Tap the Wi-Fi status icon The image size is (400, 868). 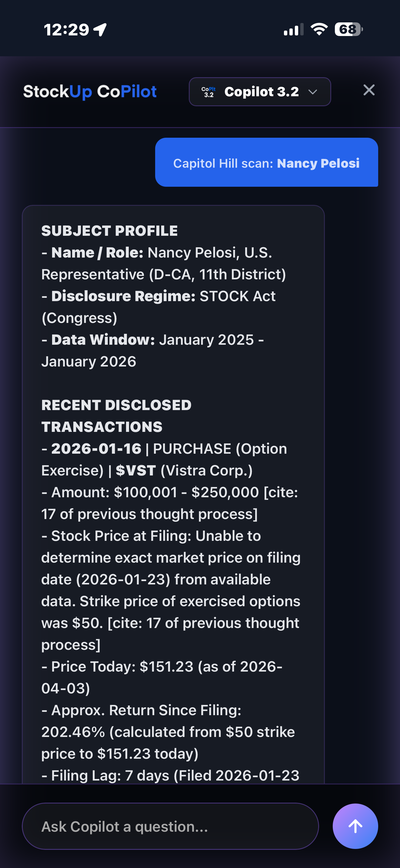(319, 29)
